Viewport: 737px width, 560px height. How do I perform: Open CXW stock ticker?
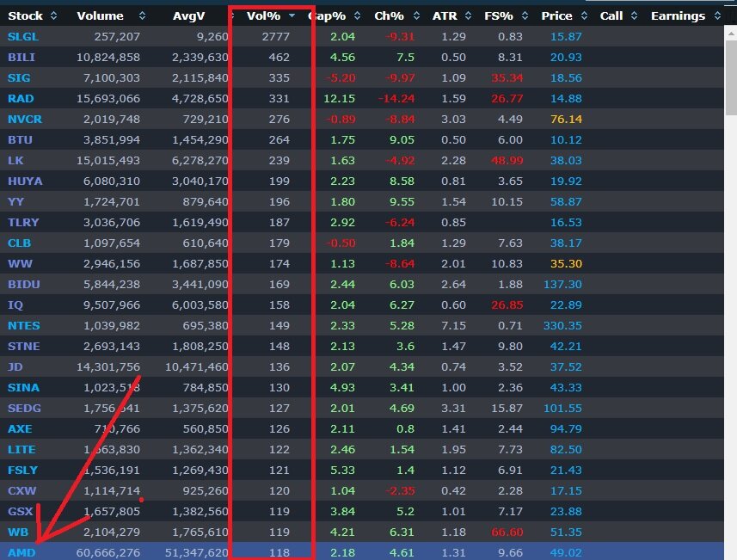[x=22, y=491]
